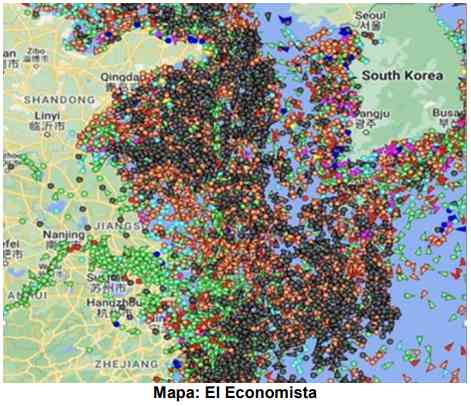Select the blue vessel marker below Hangzhou
Viewport: 471px width, 406px height.
[116, 324]
